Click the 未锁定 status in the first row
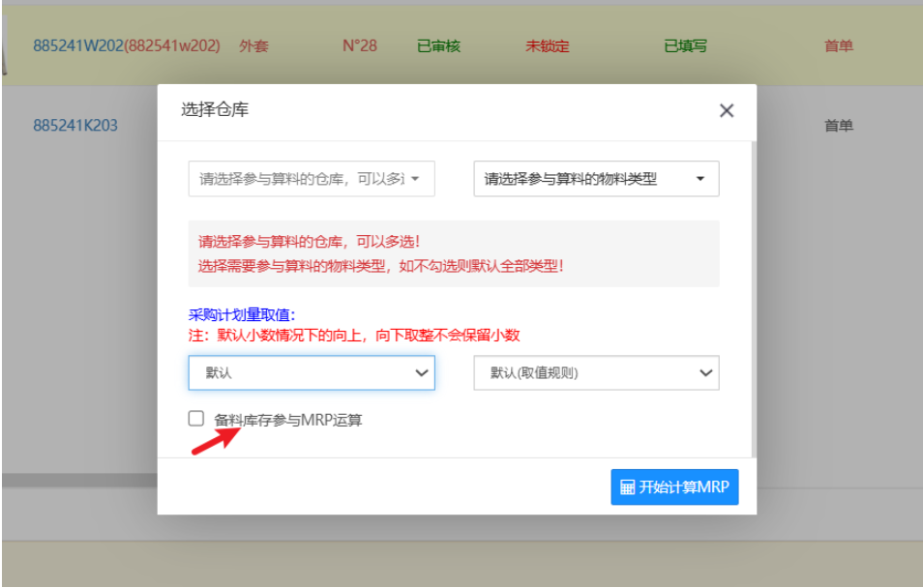The height and width of the screenshot is (588, 923). click(x=547, y=45)
